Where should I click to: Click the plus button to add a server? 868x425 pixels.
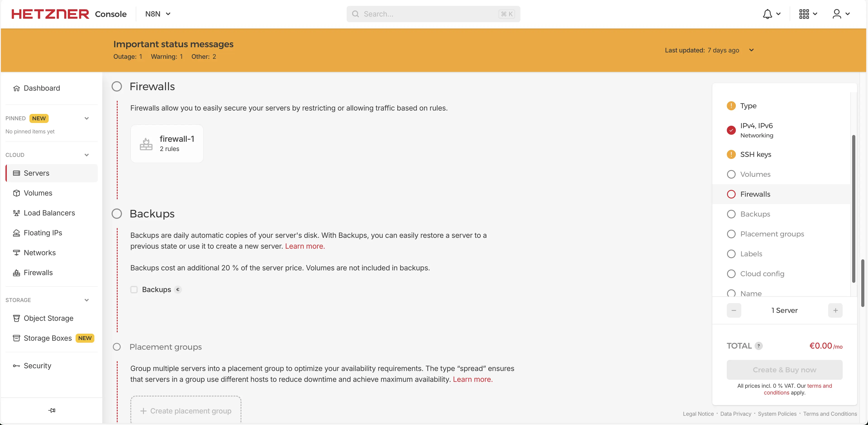[835, 311]
